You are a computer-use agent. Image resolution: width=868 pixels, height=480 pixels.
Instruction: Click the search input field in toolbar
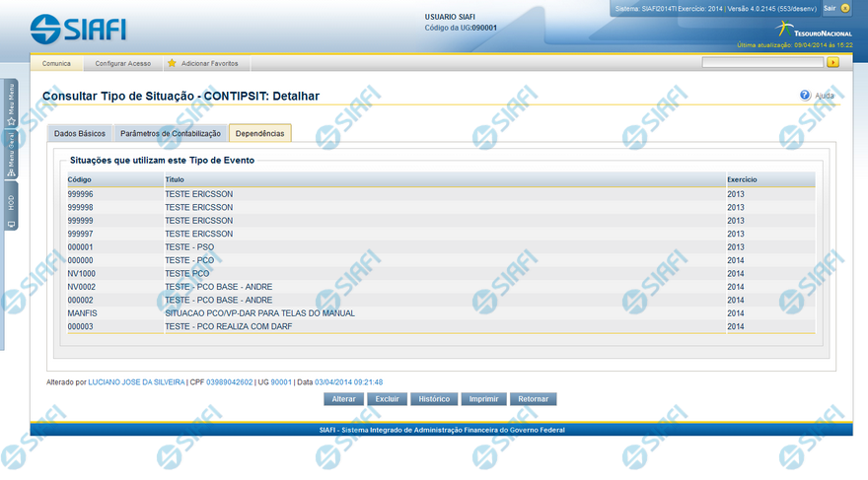[761, 62]
